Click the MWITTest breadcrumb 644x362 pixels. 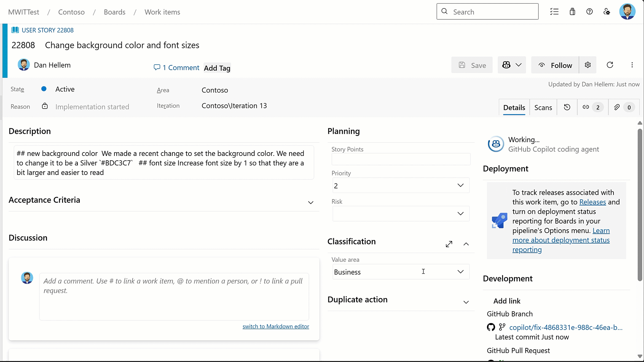(x=23, y=12)
